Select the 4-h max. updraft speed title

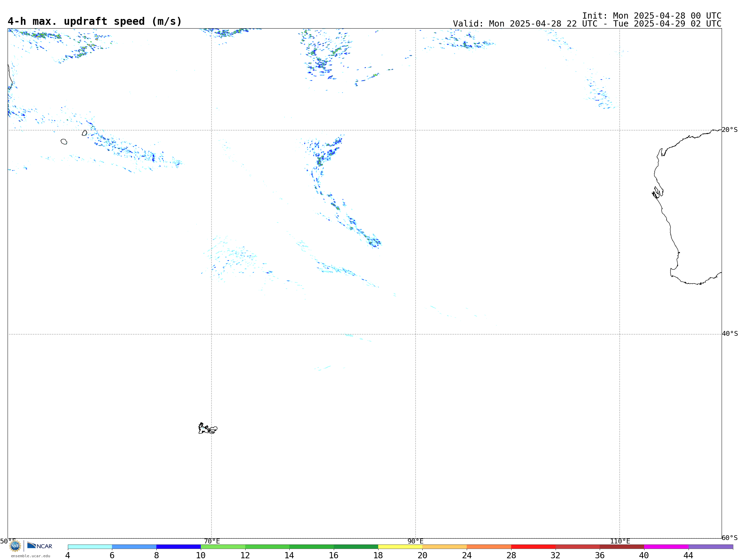tap(95, 21)
